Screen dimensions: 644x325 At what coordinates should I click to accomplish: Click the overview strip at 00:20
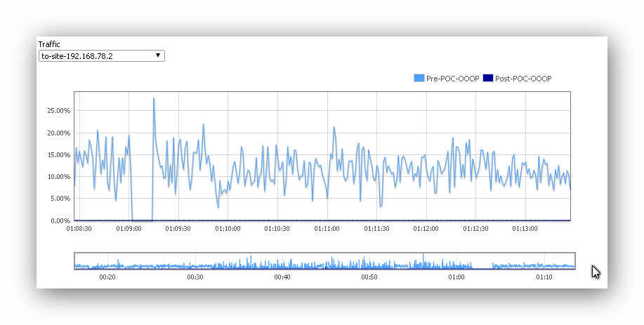coord(107,265)
